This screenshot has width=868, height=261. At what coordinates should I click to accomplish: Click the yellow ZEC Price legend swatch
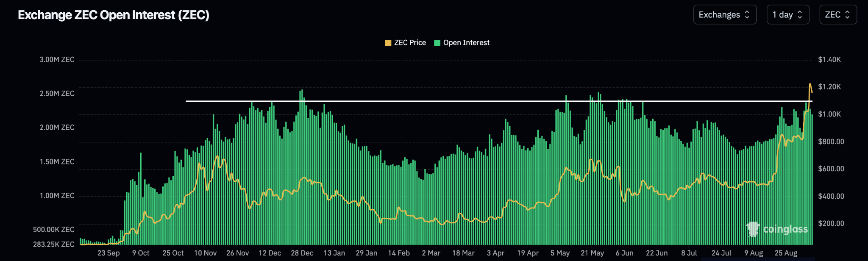tap(388, 43)
